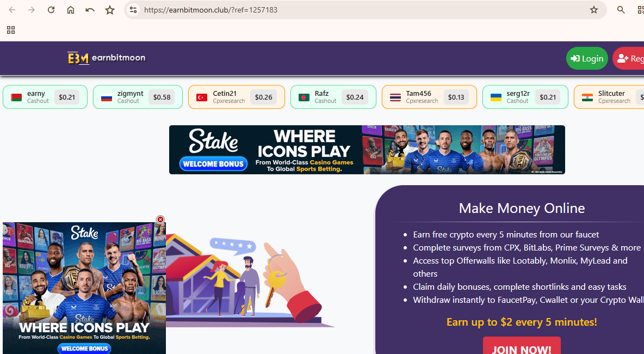Click the Make Money Online heading

[522, 208]
